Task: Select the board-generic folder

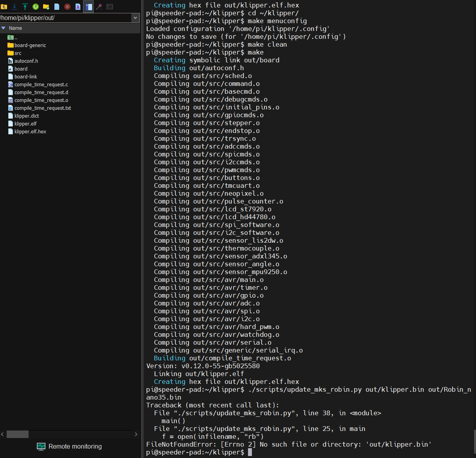Action: 27,45
